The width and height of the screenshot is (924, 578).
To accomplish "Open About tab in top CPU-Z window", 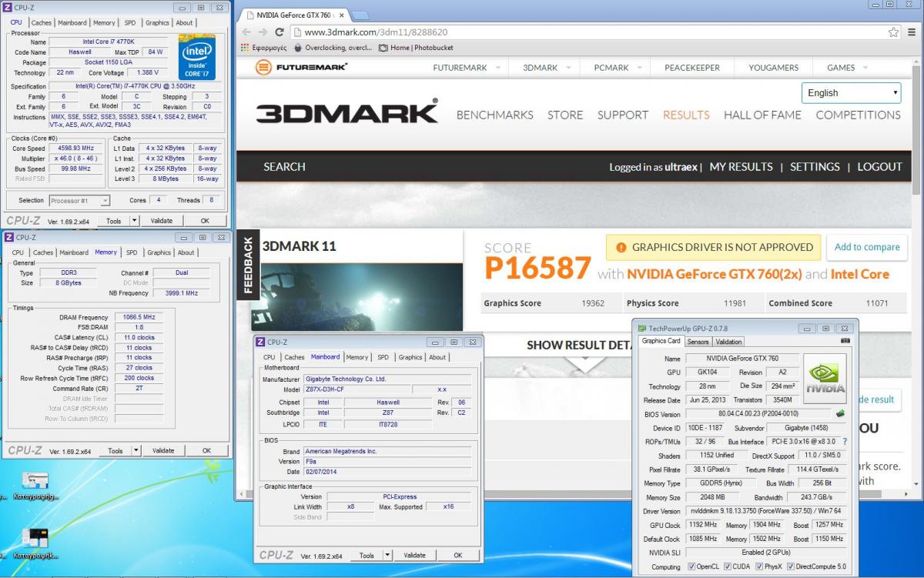I will coord(185,23).
